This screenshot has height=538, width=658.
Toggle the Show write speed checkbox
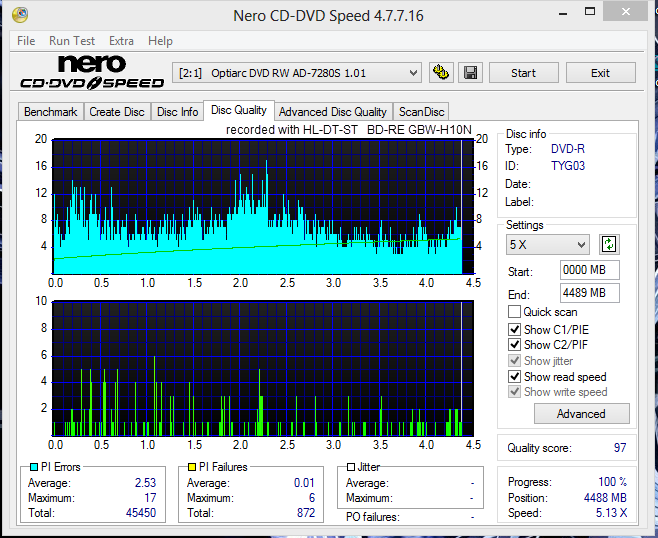514,392
